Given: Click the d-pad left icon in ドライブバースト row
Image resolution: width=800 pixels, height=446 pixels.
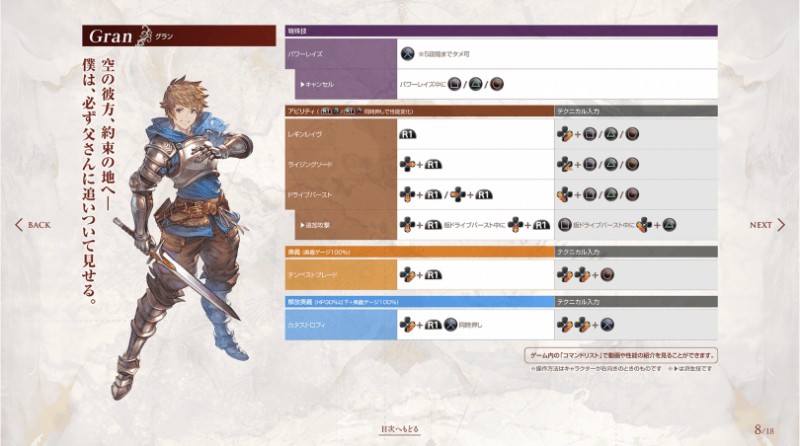Looking at the screenshot, I should [x=458, y=194].
